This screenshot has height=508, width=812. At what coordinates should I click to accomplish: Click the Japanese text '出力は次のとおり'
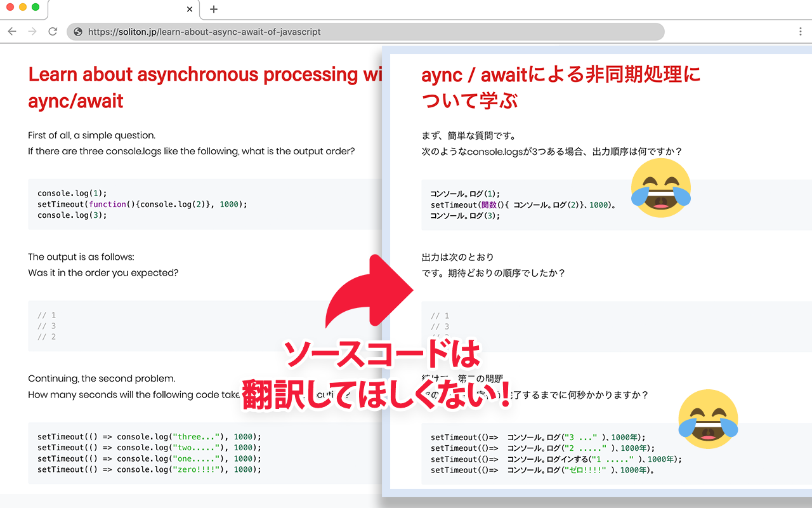(457, 257)
